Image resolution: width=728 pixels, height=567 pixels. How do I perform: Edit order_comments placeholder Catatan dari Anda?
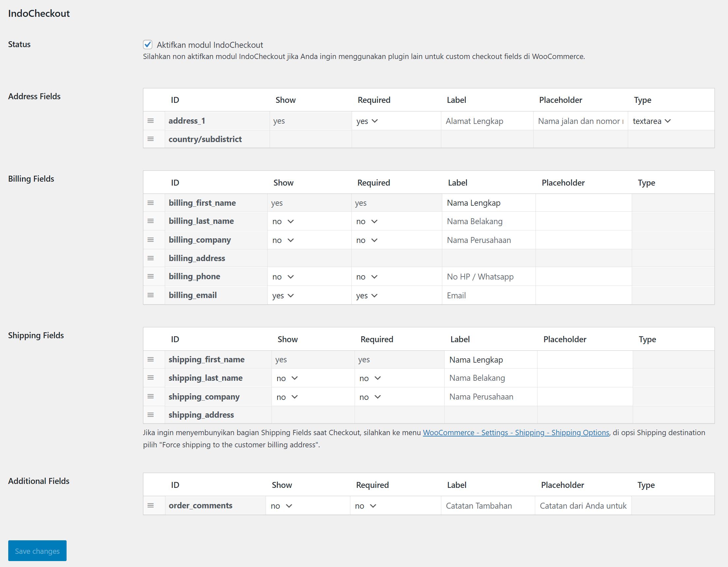tap(583, 506)
